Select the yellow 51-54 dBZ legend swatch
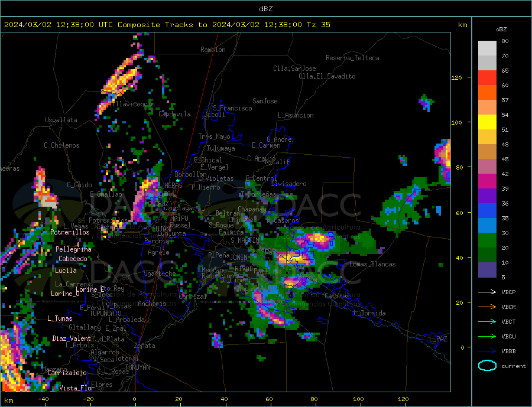Image resolution: width=532 pixels, height=407 pixels. click(x=487, y=122)
